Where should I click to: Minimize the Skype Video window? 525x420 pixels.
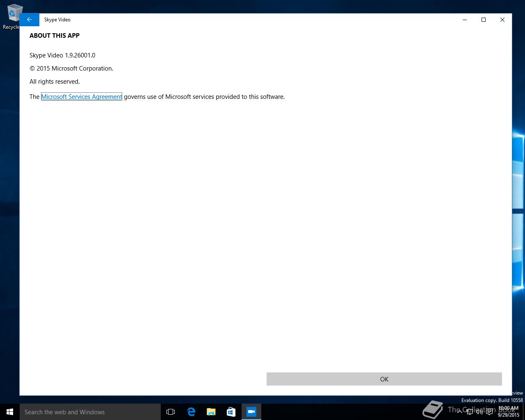tap(465, 20)
